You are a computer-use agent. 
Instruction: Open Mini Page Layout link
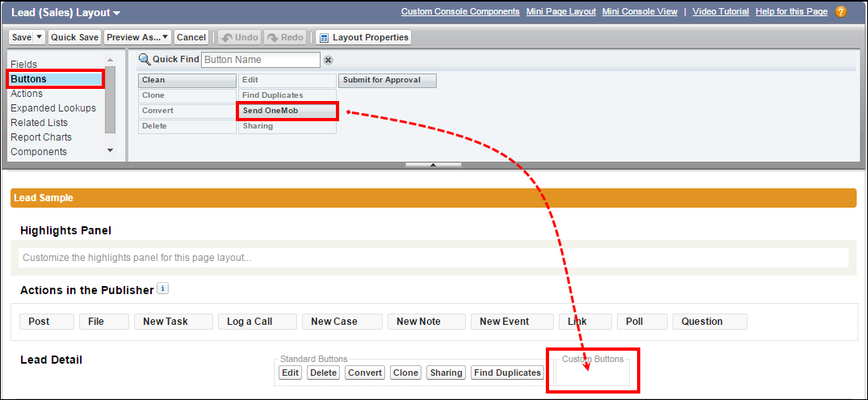[x=561, y=11]
